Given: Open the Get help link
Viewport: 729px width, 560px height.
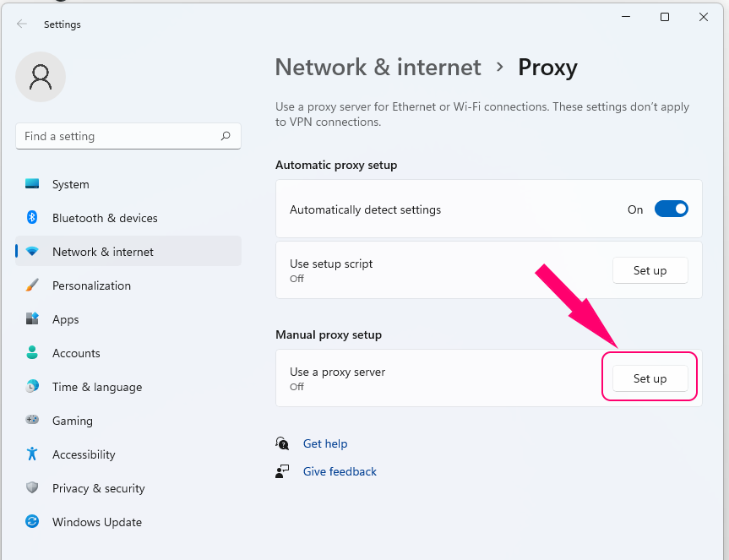Looking at the screenshot, I should (325, 443).
